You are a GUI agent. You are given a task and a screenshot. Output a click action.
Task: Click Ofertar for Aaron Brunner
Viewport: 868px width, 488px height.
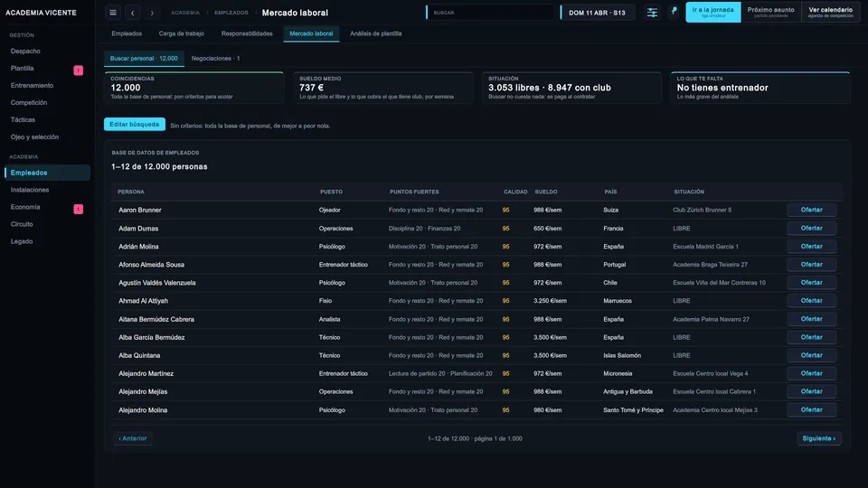[812, 210]
